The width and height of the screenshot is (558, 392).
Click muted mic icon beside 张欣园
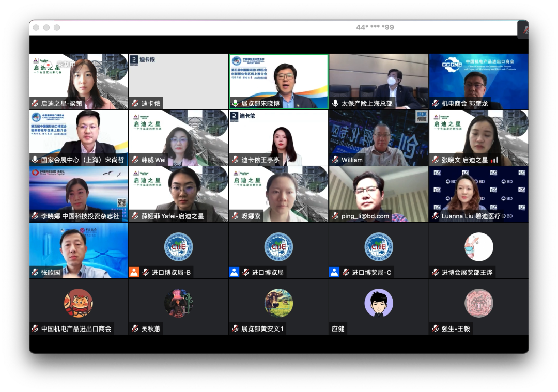(35, 273)
